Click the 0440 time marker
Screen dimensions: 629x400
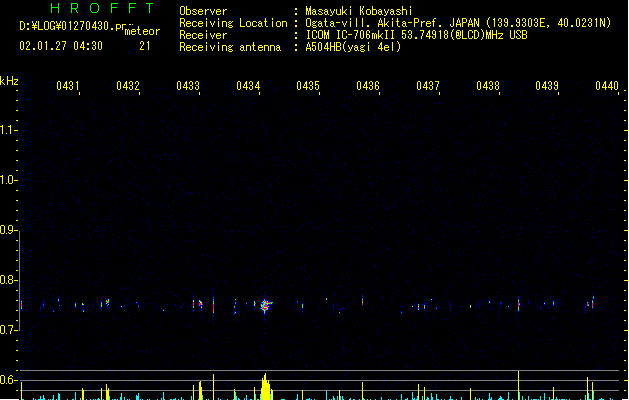(x=607, y=85)
